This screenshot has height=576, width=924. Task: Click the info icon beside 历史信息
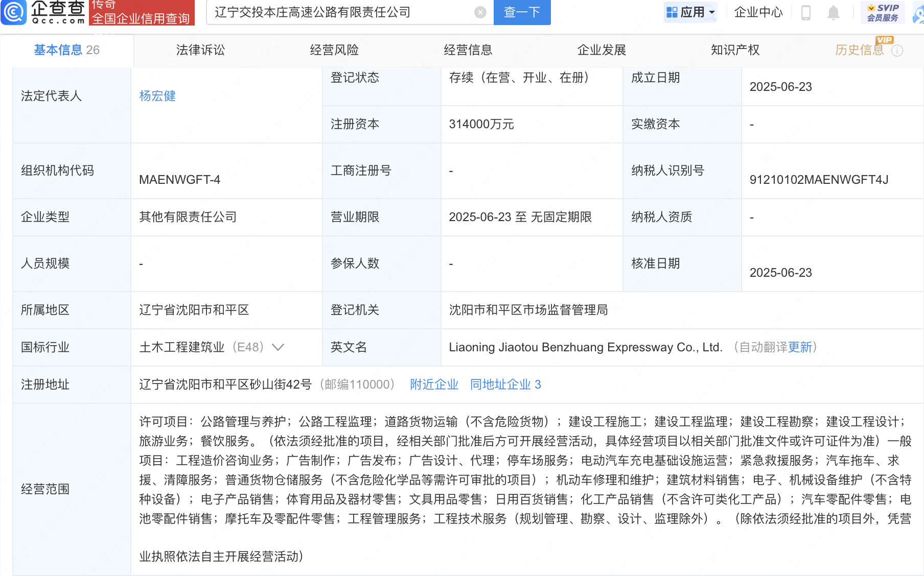[897, 51]
